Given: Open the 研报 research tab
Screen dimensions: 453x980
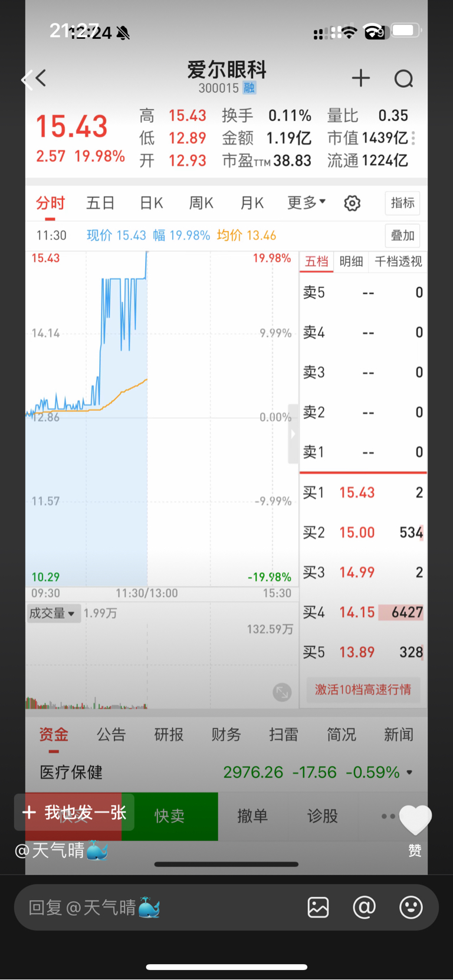Looking at the screenshot, I should click(x=169, y=735).
